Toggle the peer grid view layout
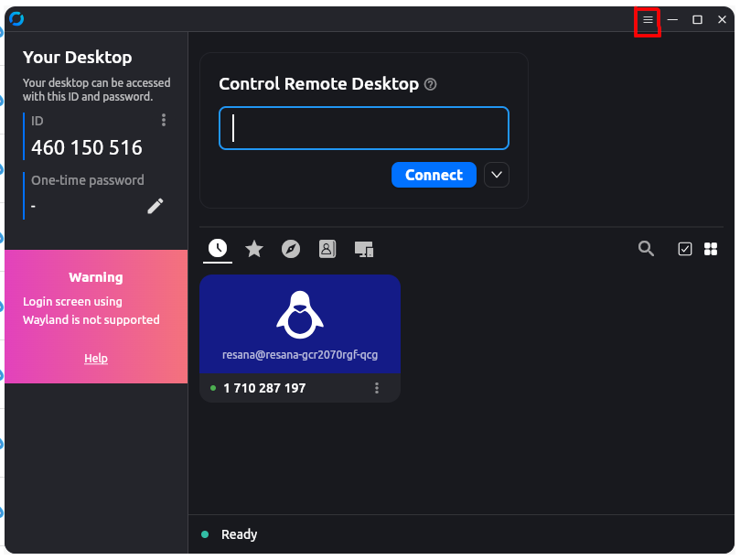Image resolution: width=740 pixels, height=560 pixels. [711, 249]
